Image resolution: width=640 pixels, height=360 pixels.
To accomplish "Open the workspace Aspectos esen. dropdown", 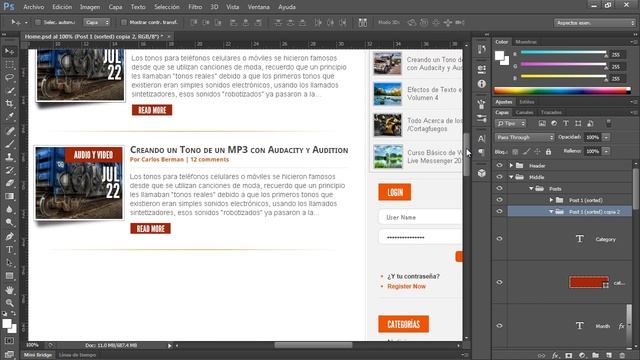I will click(594, 23).
